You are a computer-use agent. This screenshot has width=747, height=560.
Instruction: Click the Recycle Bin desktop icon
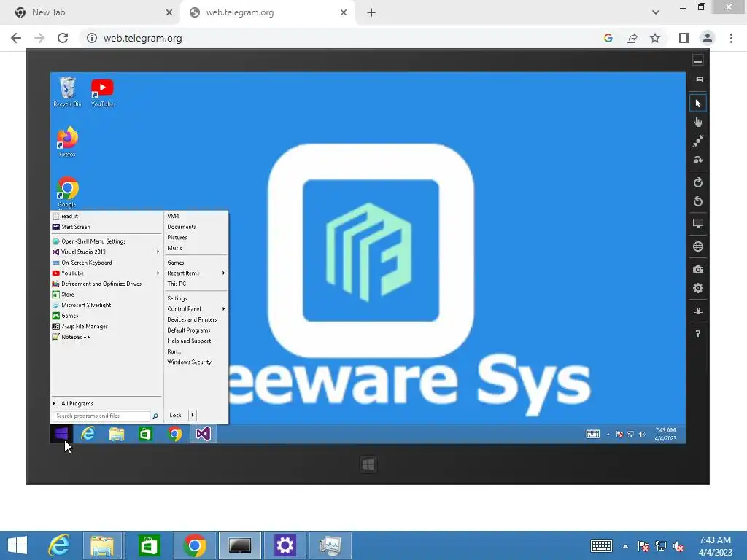[x=67, y=92]
